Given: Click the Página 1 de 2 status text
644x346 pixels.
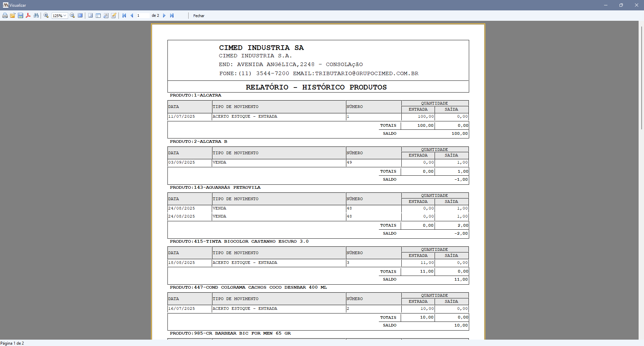Looking at the screenshot, I should coord(12,343).
